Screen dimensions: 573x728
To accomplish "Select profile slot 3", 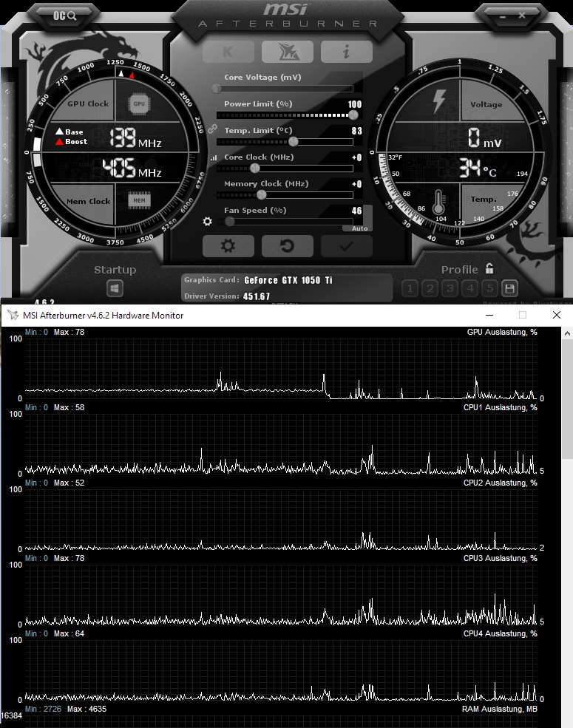I will (x=450, y=289).
